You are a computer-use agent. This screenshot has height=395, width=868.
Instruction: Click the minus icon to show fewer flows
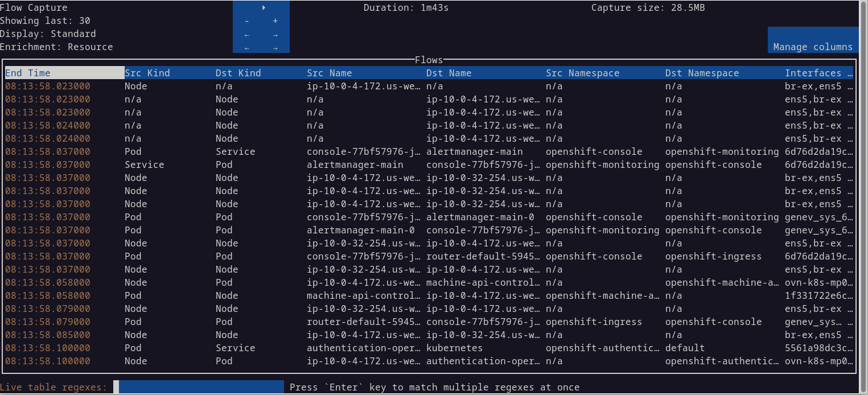click(246, 20)
